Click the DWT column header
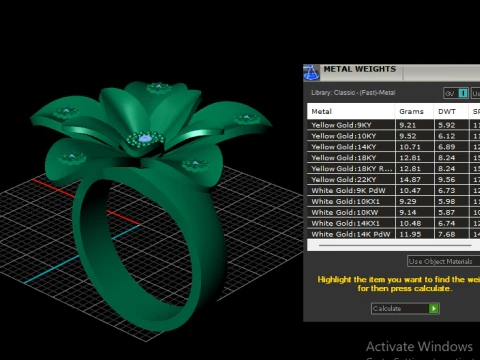This screenshot has height=360, width=480. click(451, 111)
